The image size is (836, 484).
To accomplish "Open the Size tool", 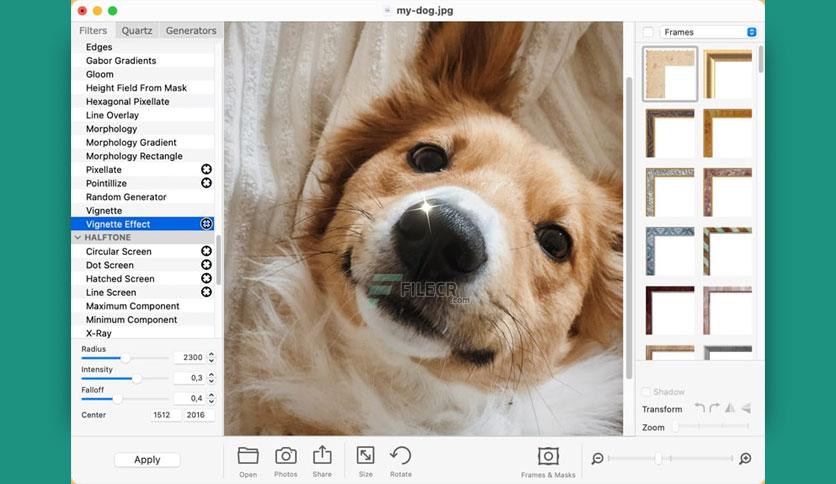I will tap(365, 455).
